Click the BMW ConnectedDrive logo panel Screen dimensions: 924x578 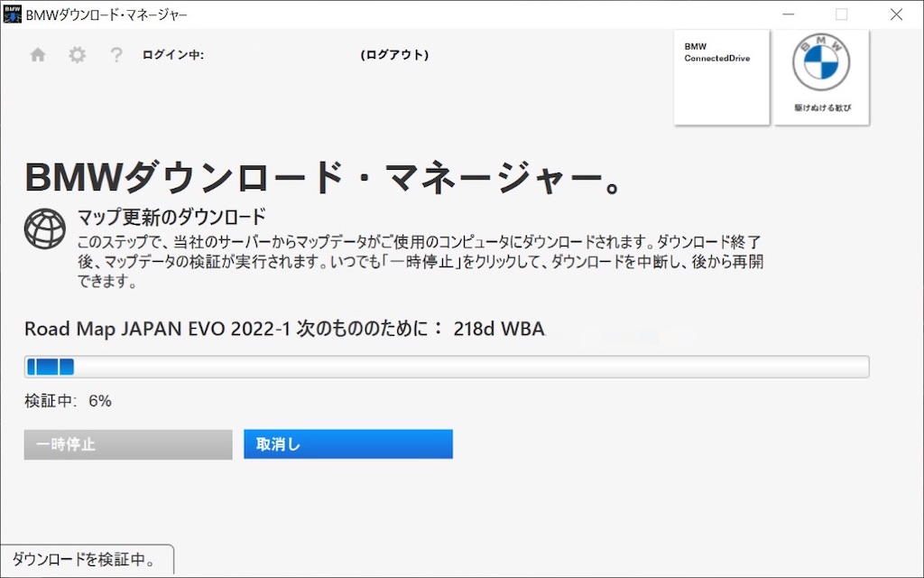coord(720,77)
